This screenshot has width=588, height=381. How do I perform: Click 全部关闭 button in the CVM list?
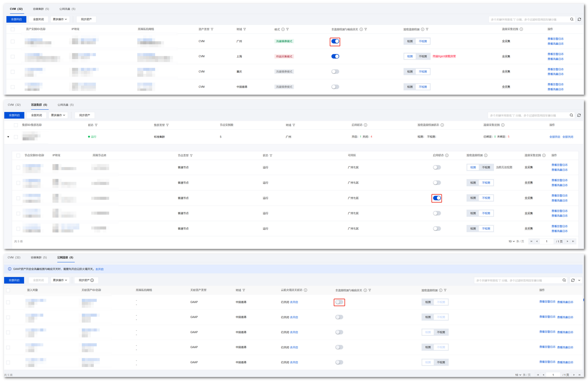click(38, 19)
